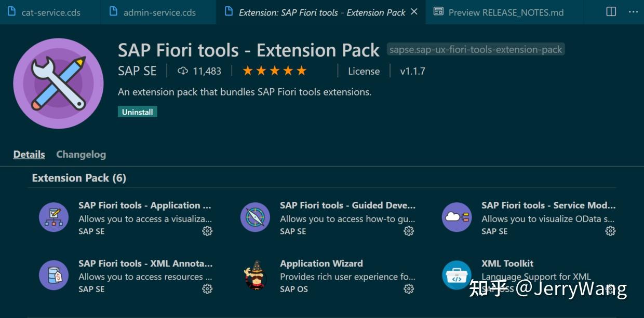
Task: Click the file icon on admin-service.cds tab
Action: pos(113,11)
